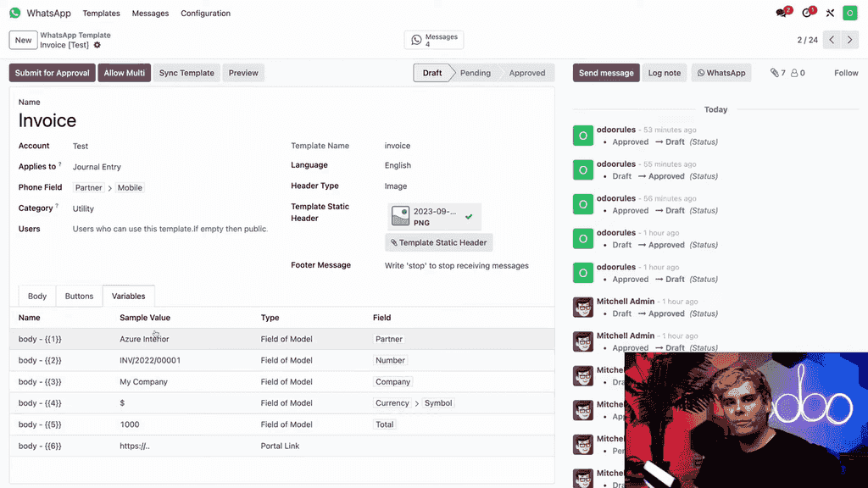The width and height of the screenshot is (868, 488).
Task: Click the Sync Template button
Action: click(x=186, y=73)
